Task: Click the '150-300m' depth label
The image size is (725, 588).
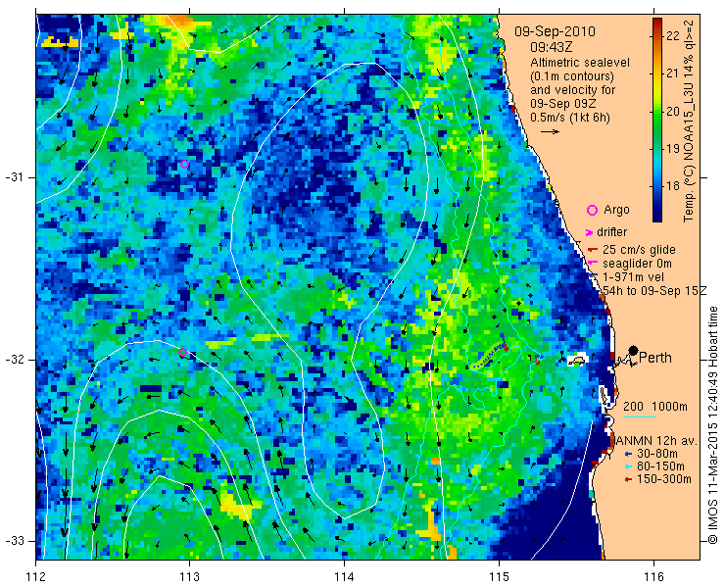Action: click(664, 480)
